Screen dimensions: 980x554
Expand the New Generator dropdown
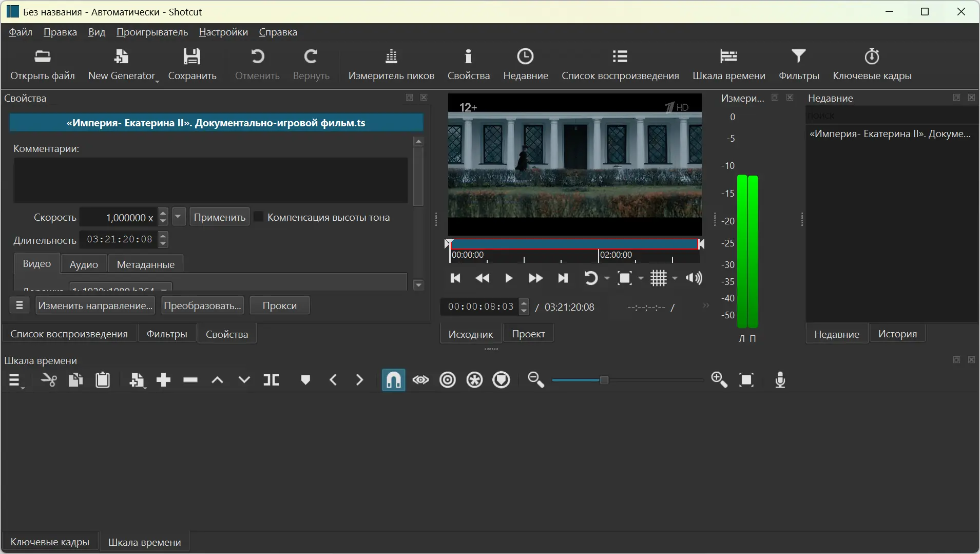point(157,81)
